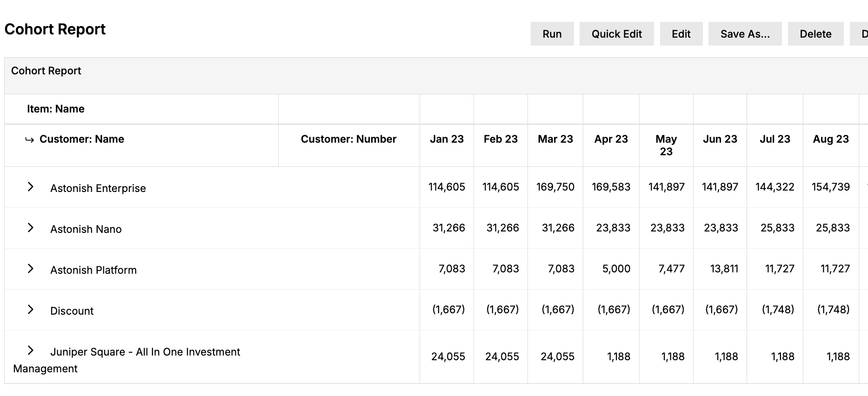868x396 pixels.
Task: Click Juniper Square Jan 23 value 24,055
Action: [x=448, y=356]
